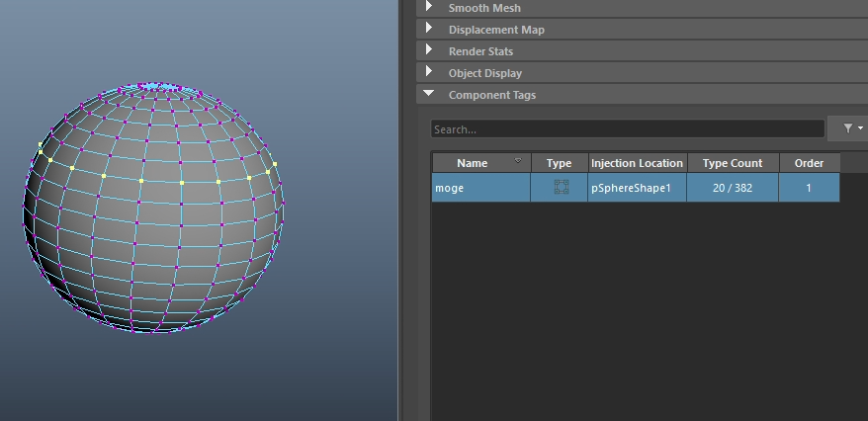
Task: Click the Order column header
Action: [809, 163]
